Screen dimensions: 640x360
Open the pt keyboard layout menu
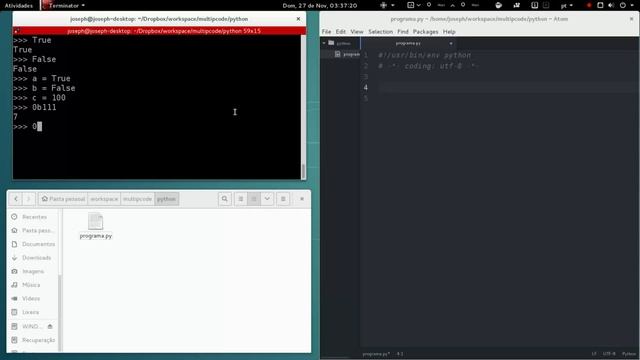[567, 5]
